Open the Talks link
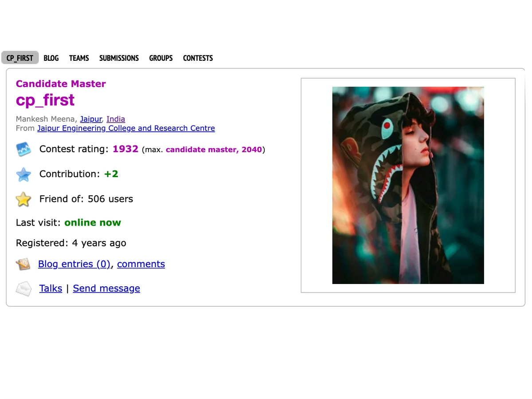The height and width of the screenshot is (399, 532). click(x=51, y=288)
